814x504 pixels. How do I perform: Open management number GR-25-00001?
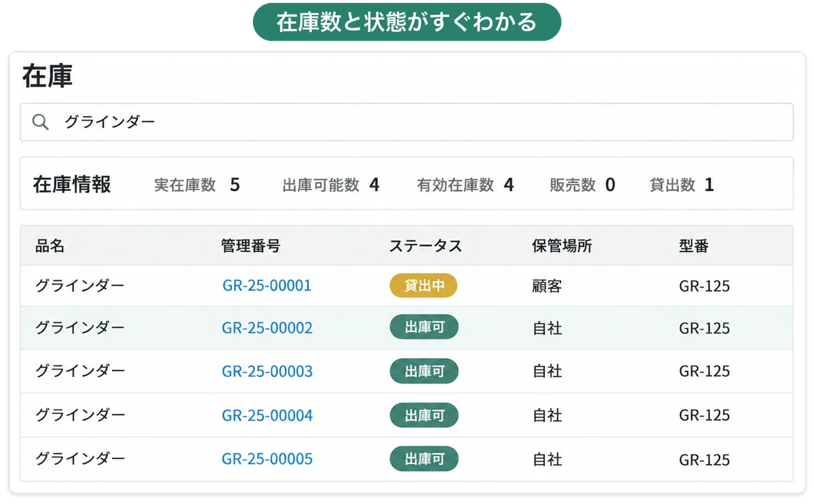pos(267,285)
